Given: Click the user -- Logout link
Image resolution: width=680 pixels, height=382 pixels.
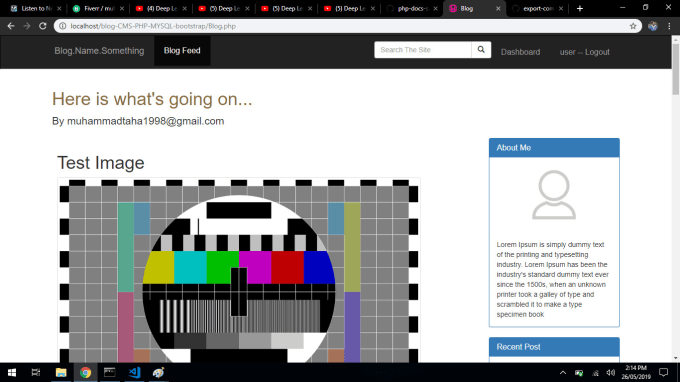Looking at the screenshot, I should coord(585,52).
